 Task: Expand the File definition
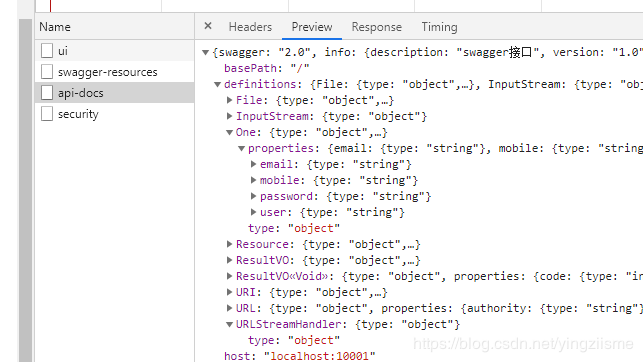click(230, 100)
